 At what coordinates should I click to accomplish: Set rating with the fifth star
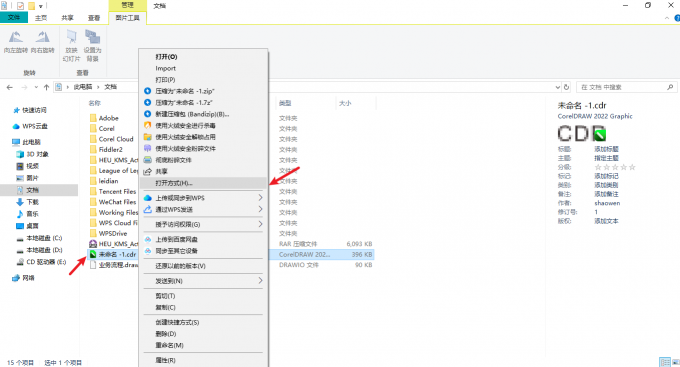click(x=632, y=167)
